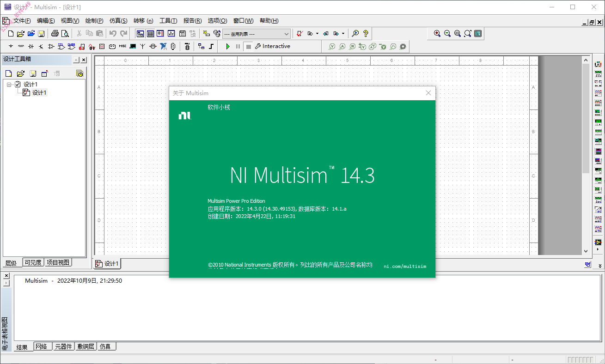This screenshot has width=605, height=364.
Task: Run the simulation with green play
Action: [x=228, y=46]
